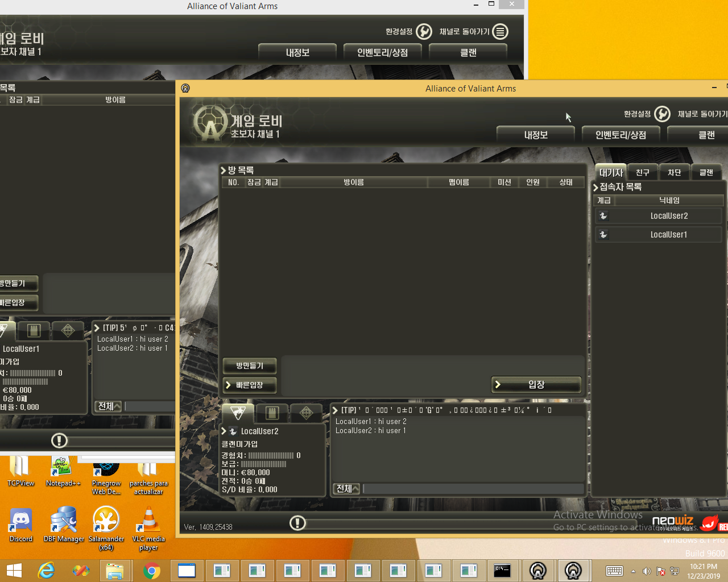Image resolution: width=728 pixels, height=582 pixels.
Task: Click the 경험치 experience bar in front window
Action: click(x=271, y=455)
